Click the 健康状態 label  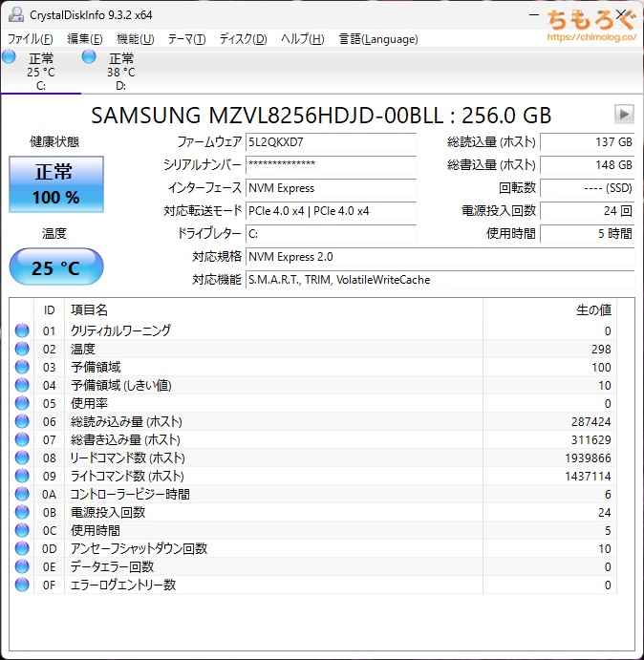[x=54, y=142]
